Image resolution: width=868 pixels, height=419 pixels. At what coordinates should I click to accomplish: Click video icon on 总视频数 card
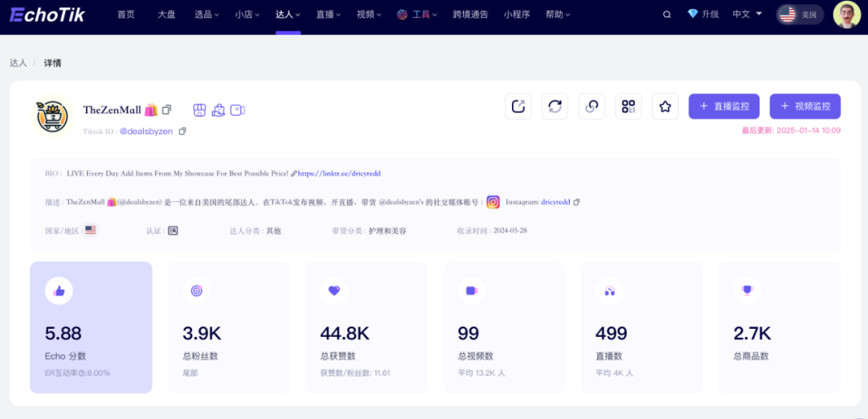(472, 290)
